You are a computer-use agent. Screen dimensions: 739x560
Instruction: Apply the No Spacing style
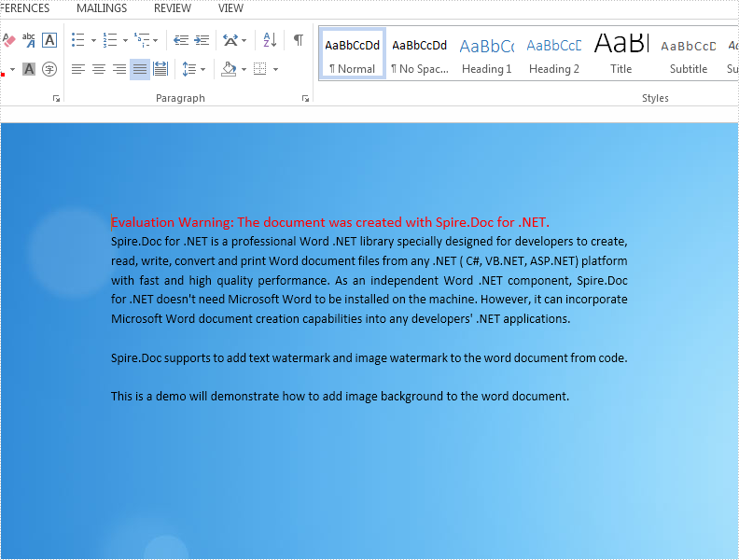click(420, 54)
